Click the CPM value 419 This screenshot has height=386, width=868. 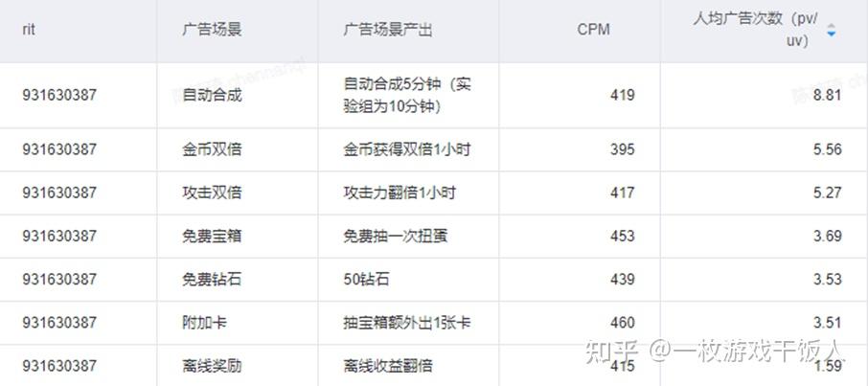click(622, 95)
